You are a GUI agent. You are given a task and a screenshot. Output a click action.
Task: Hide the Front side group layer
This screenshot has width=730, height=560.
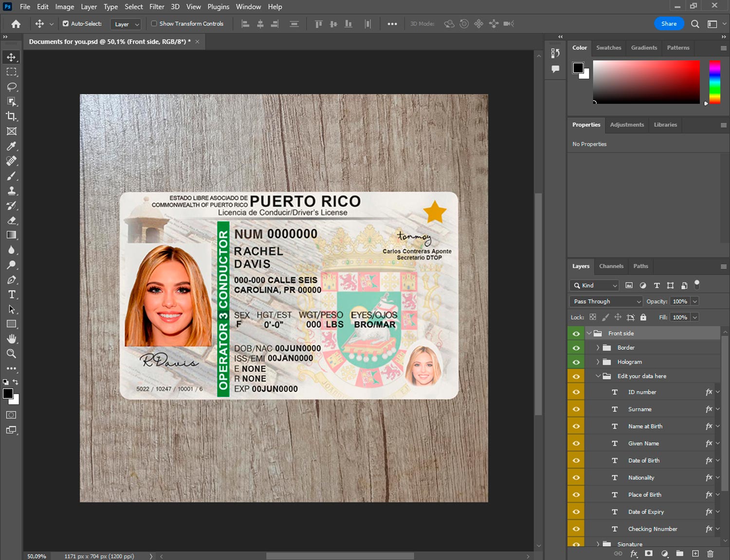tap(576, 333)
